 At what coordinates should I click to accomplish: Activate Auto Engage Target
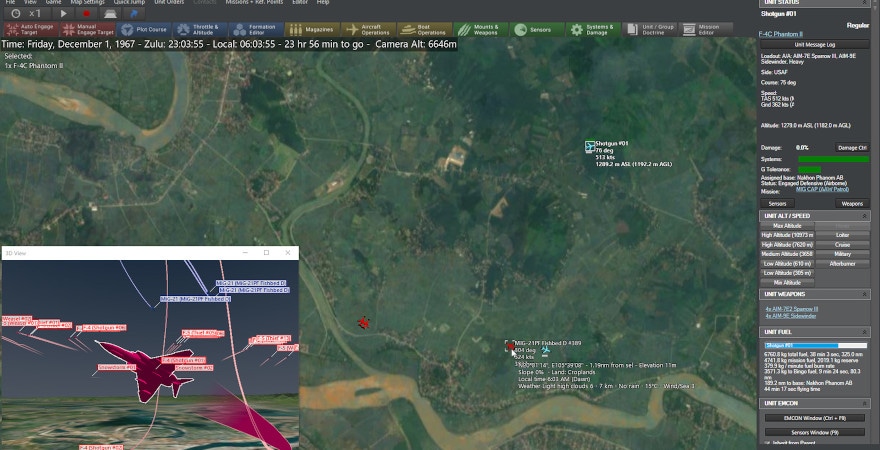click(31, 29)
